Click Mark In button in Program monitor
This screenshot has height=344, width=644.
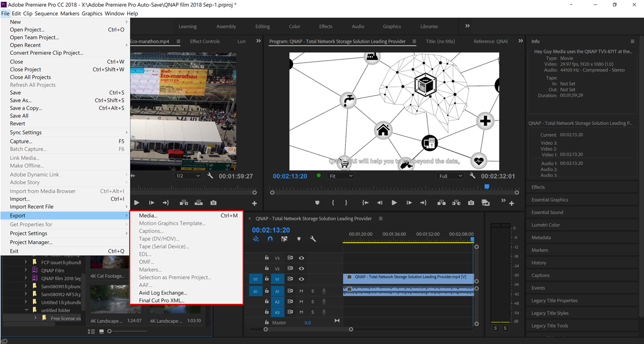click(333, 203)
